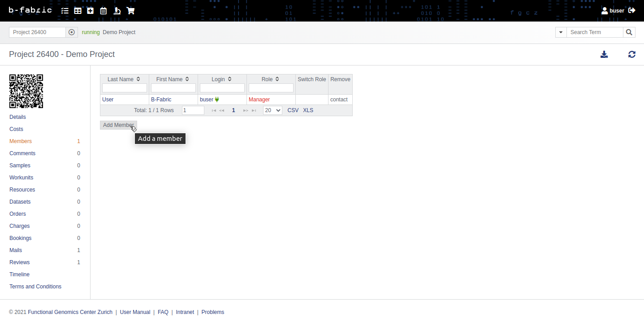This screenshot has height=318, width=644.
Task: Click the target icon beside Project 26400 field
Action: click(x=72, y=32)
